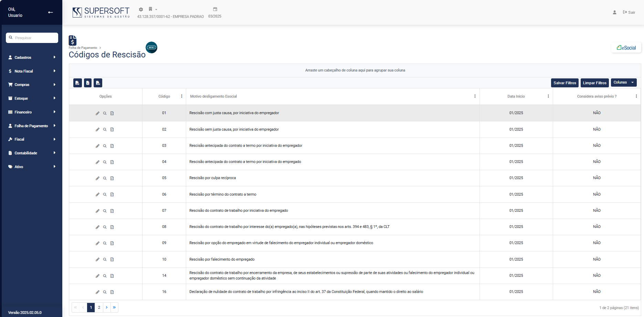This screenshot has height=317, width=644.
Task: Open Data Início column options menu
Action: [x=548, y=96]
